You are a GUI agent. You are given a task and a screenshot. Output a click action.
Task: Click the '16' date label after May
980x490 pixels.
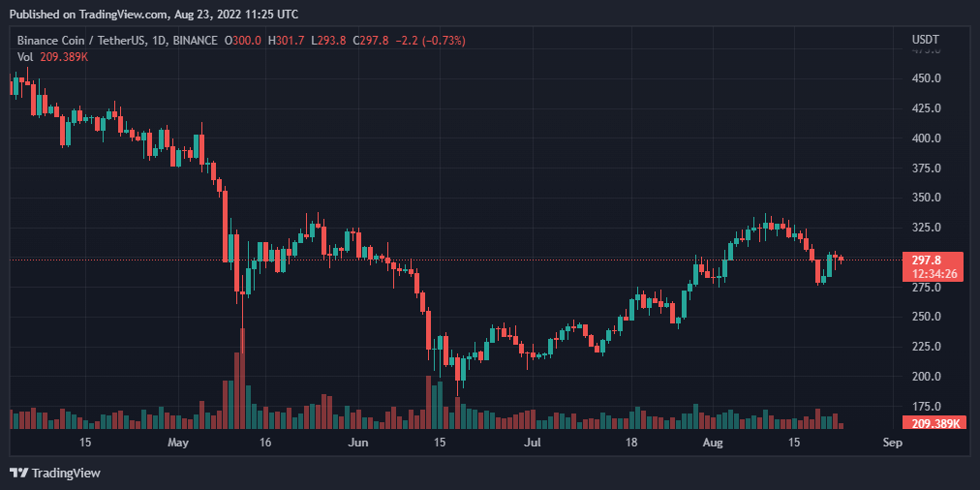[265, 444]
